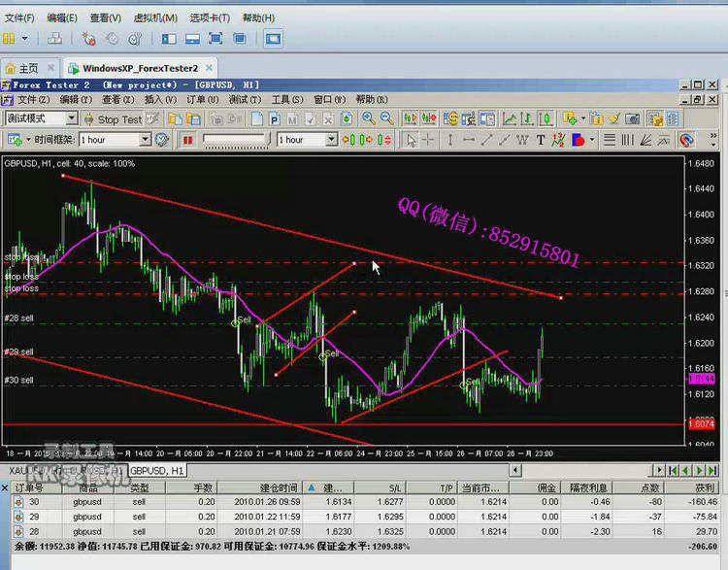Screen dimensions: 728x570
Task: Click the zoom in magnifier icon
Action: 369,118
